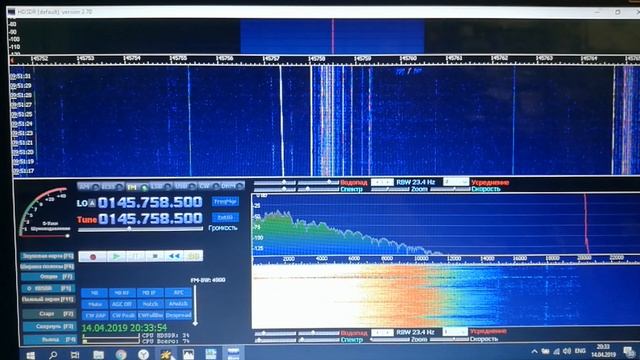
Task: Open the ExtIO settings button
Action: (225, 218)
